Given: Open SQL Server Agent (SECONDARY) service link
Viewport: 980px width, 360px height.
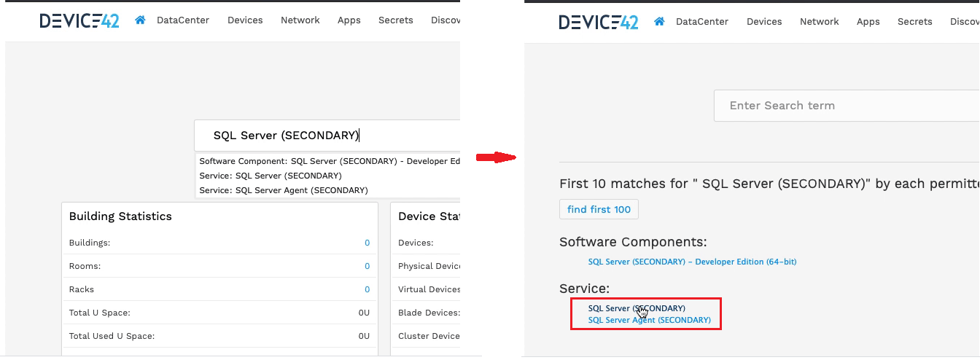Looking at the screenshot, I should coord(649,320).
